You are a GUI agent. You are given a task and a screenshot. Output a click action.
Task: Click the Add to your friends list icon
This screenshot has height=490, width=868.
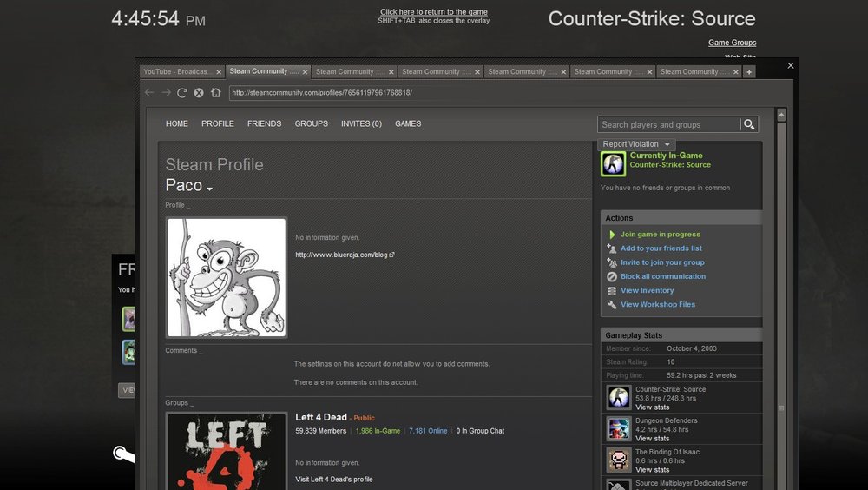pyautogui.click(x=612, y=248)
